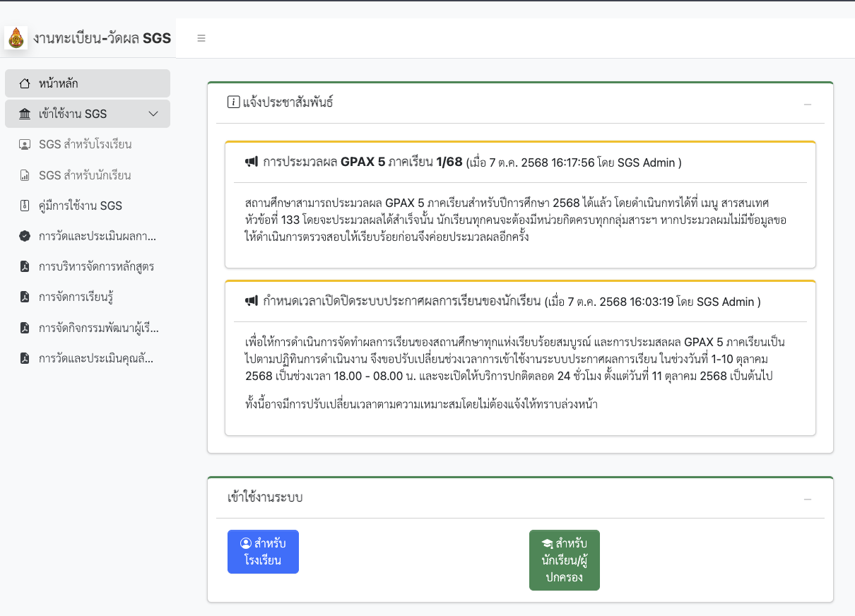Go to the หน้าหลัก menu item

click(x=88, y=83)
